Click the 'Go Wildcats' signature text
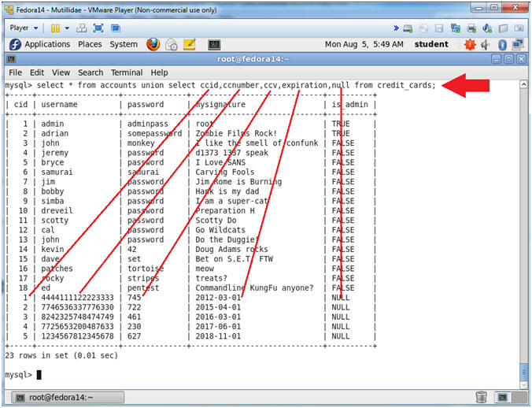This screenshot has height=408, width=532. coord(220,230)
